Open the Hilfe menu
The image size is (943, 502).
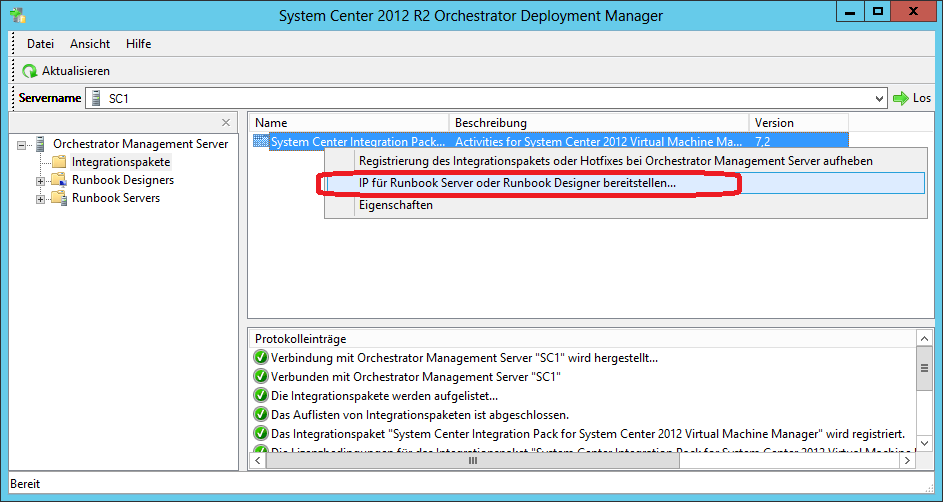[138, 44]
